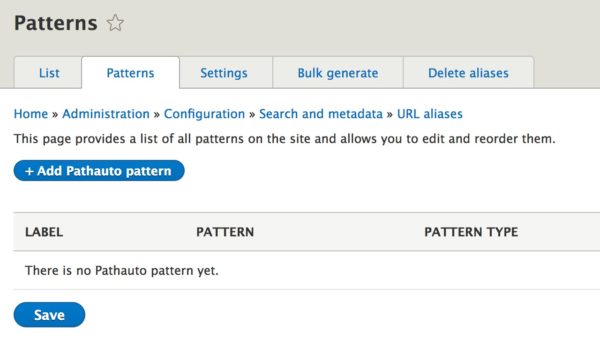Go to the Bulk generate tab
The height and width of the screenshot is (363, 600).
pos(338,73)
